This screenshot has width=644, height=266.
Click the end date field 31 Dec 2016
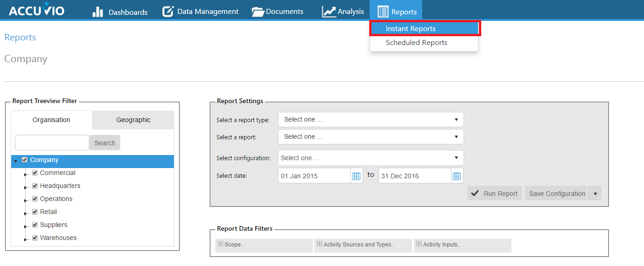[415, 176]
